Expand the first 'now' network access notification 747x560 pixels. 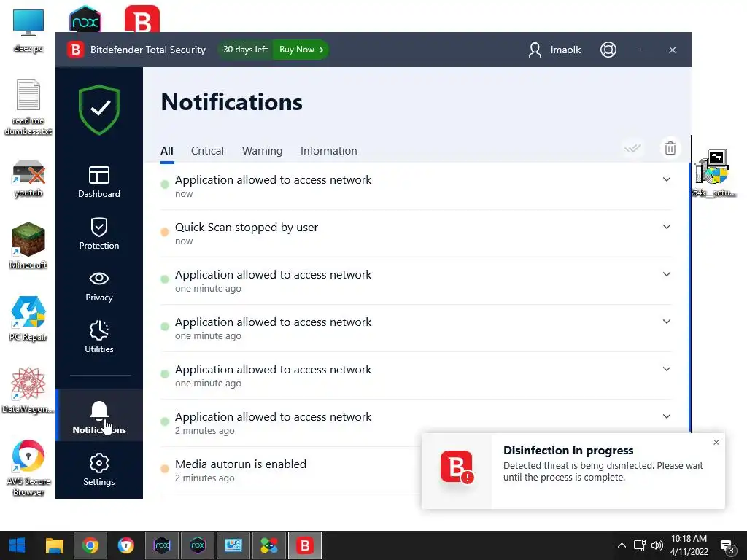(667, 179)
